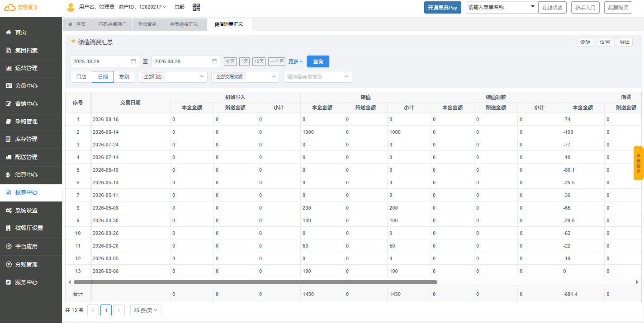Image resolution: width=644 pixels, height=323 pixels.
Task: Click the 微餐厅设置 fork-knife icon
Action: 8,228
